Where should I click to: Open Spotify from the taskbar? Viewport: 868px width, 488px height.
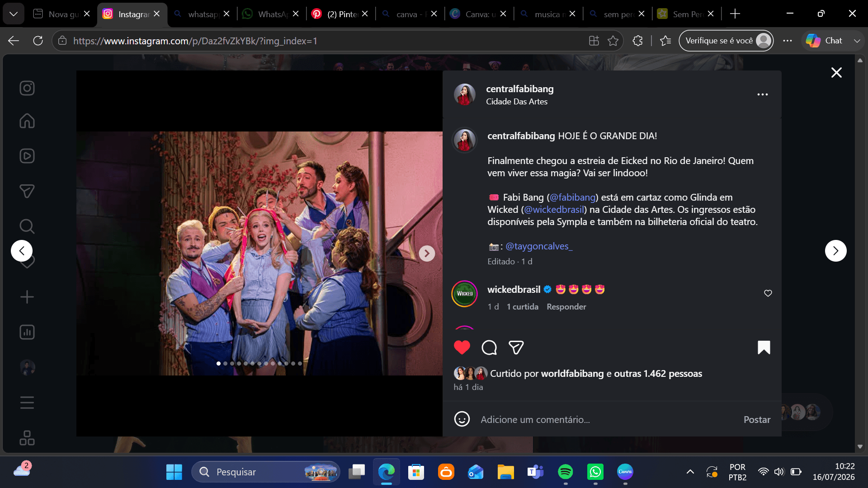[565, 472]
